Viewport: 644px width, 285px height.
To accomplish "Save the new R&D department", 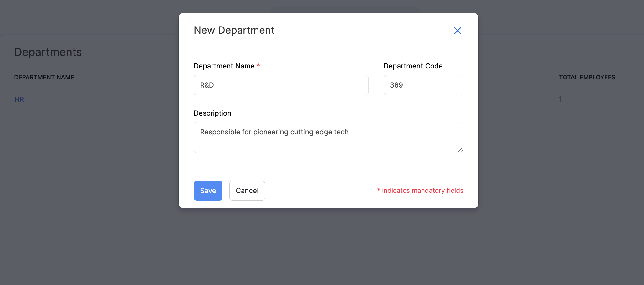I will [208, 191].
